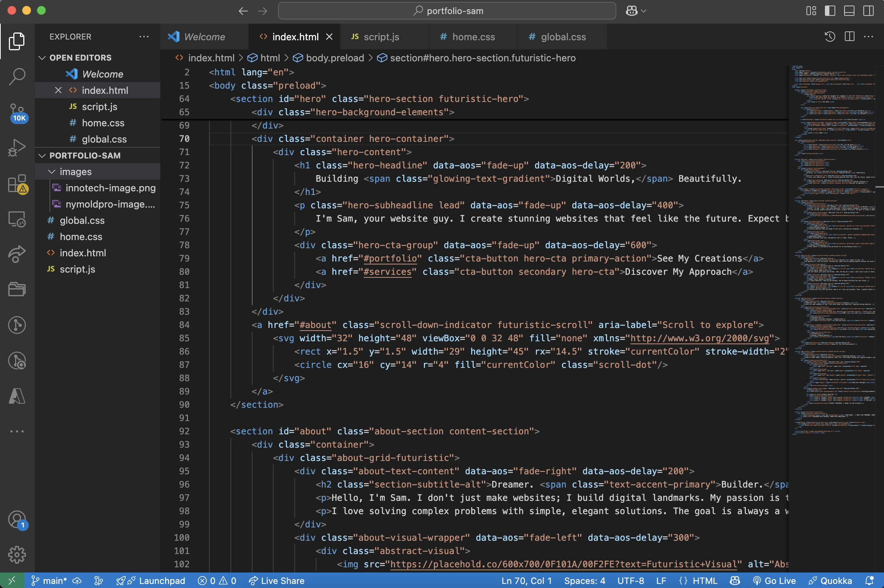Click UTF-8 encoding indicator
This screenshot has height=588, width=884.
[x=631, y=581]
